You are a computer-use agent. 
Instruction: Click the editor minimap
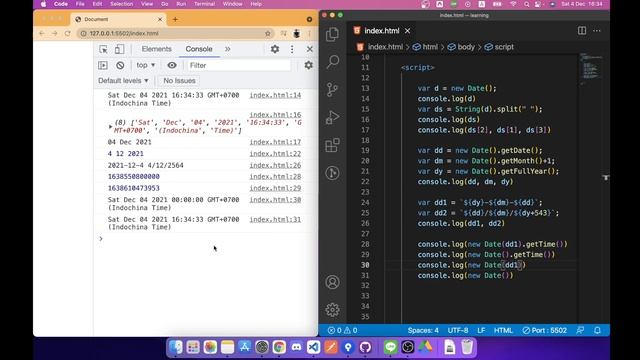pos(591,68)
